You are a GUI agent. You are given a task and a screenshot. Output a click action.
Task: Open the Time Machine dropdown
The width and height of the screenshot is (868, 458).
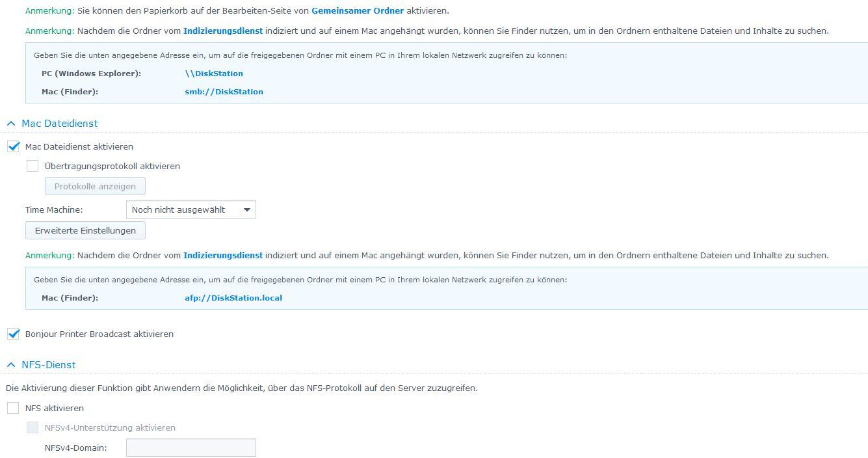pyautogui.click(x=191, y=209)
